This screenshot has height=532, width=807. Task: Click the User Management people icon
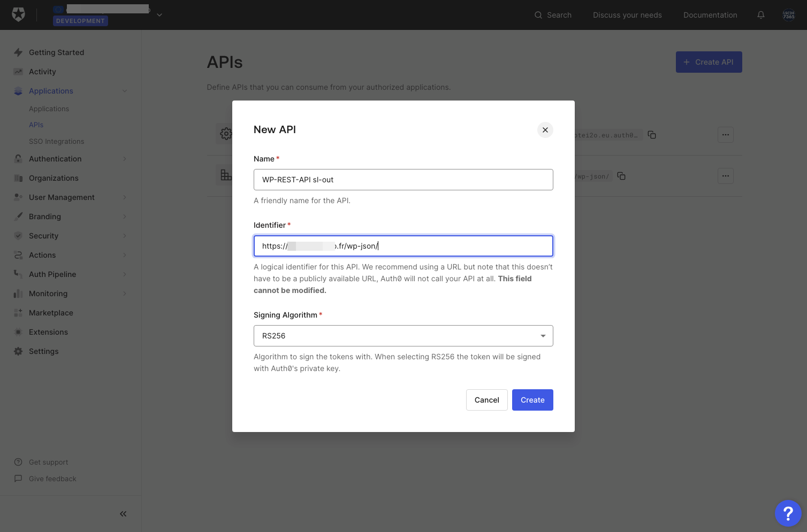click(x=18, y=197)
